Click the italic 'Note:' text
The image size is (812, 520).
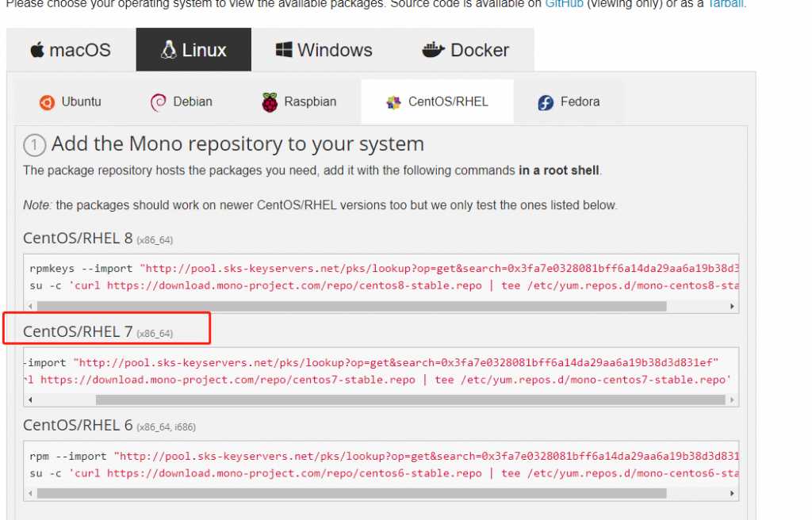37,205
